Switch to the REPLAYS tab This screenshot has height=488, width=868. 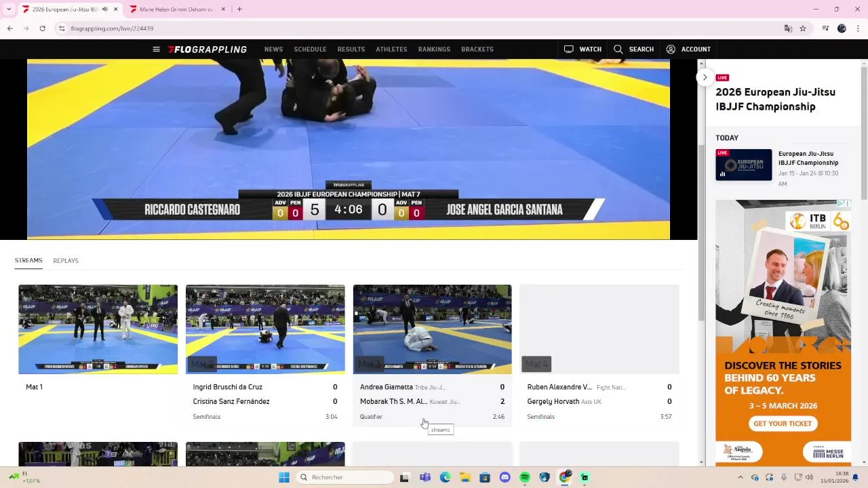(x=66, y=261)
